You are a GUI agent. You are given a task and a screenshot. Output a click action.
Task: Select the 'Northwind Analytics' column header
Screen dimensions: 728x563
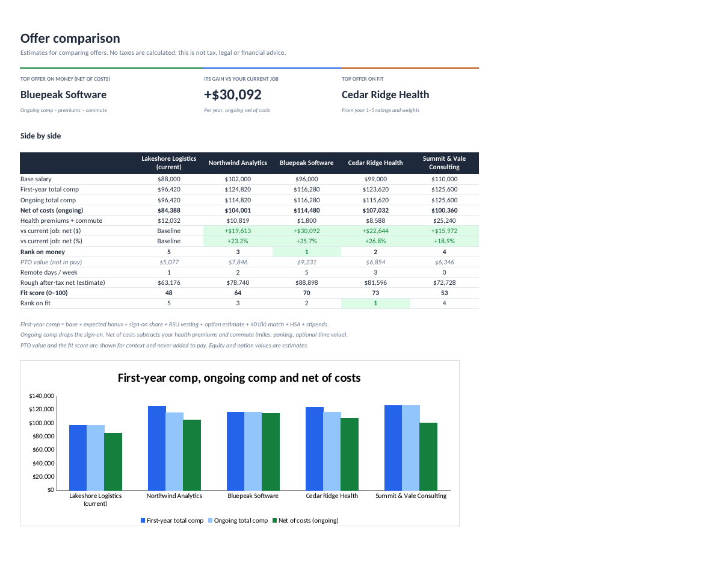click(238, 163)
